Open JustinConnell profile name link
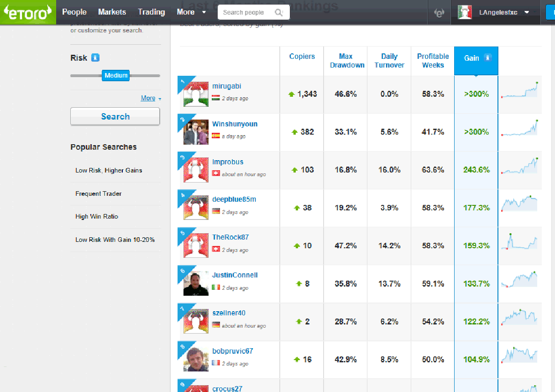Viewport: 555px width, 392px height. [235, 275]
